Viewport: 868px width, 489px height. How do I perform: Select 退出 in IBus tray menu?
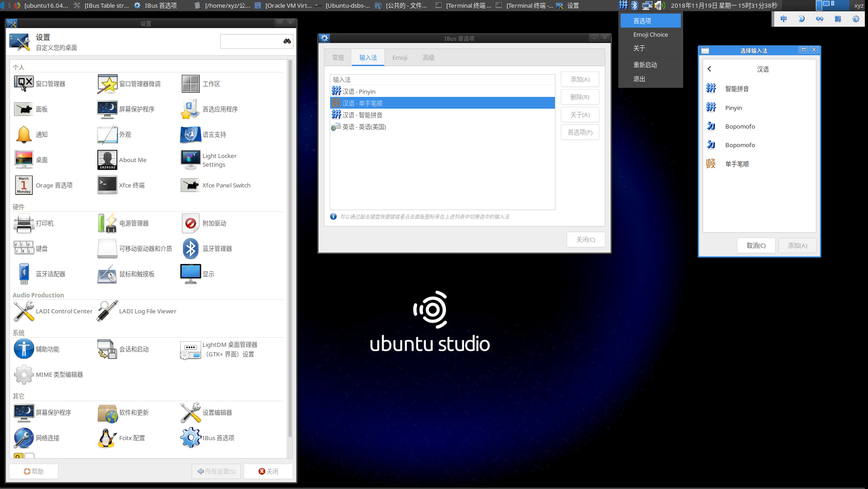click(x=651, y=79)
